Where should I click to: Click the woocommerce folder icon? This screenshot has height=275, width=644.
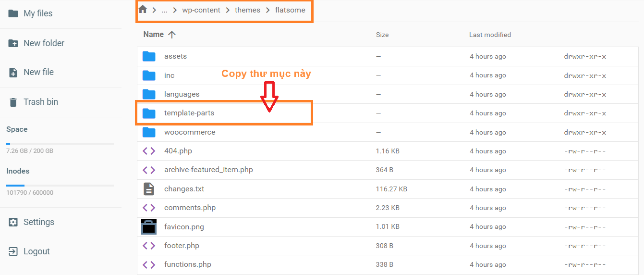click(x=149, y=132)
